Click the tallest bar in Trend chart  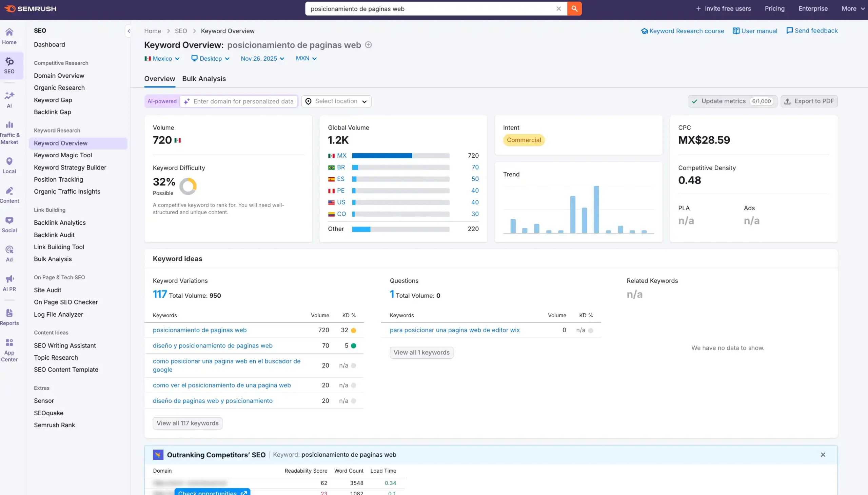point(596,209)
